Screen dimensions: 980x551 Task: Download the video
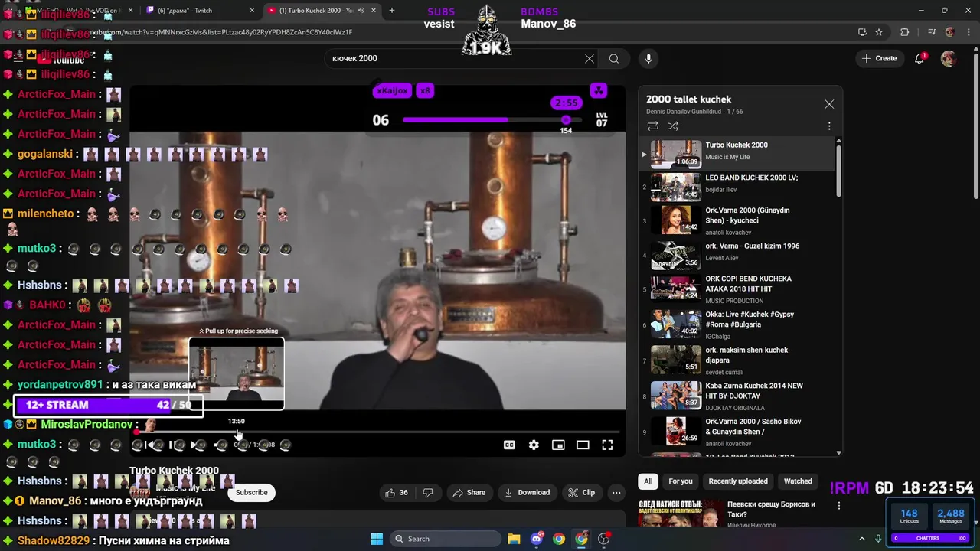point(527,493)
